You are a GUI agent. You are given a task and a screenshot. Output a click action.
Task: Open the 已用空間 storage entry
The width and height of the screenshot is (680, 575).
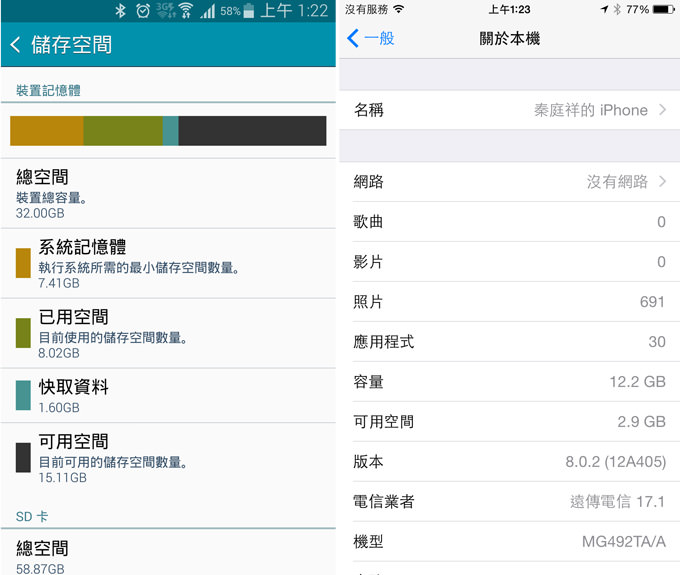(168, 332)
